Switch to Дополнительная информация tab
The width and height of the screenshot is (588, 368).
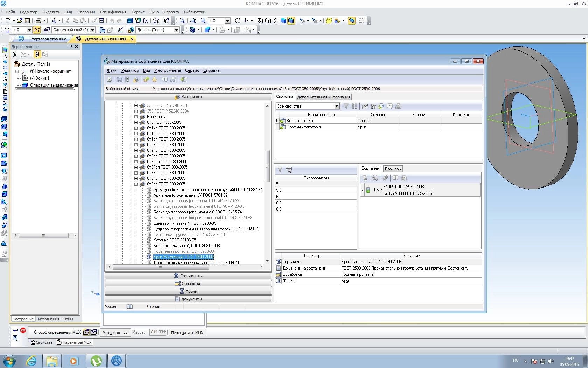tap(323, 97)
